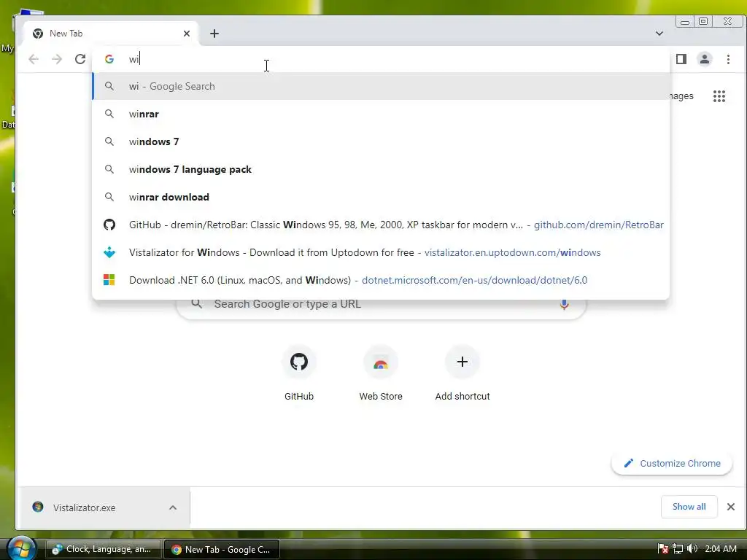Open the Vistalizator Uptodown suggestion
The width and height of the screenshot is (747, 560).
pyautogui.click(x=381, y=252)
